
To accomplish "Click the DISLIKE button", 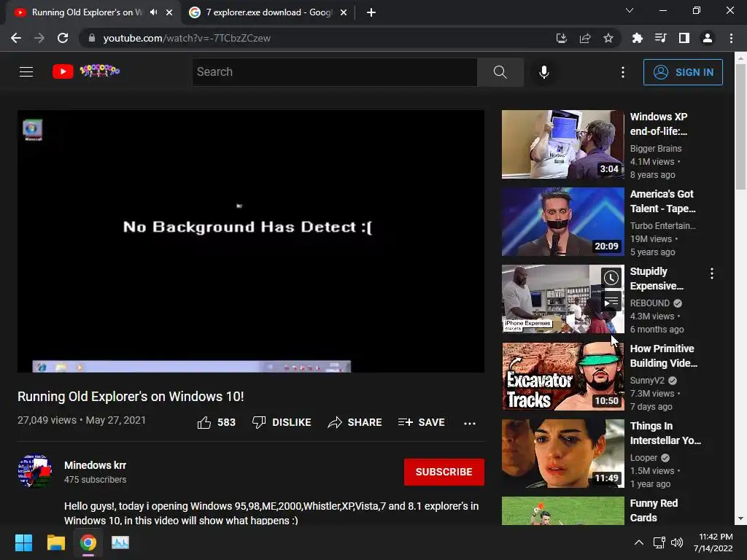I will click(x=282, y=422).
